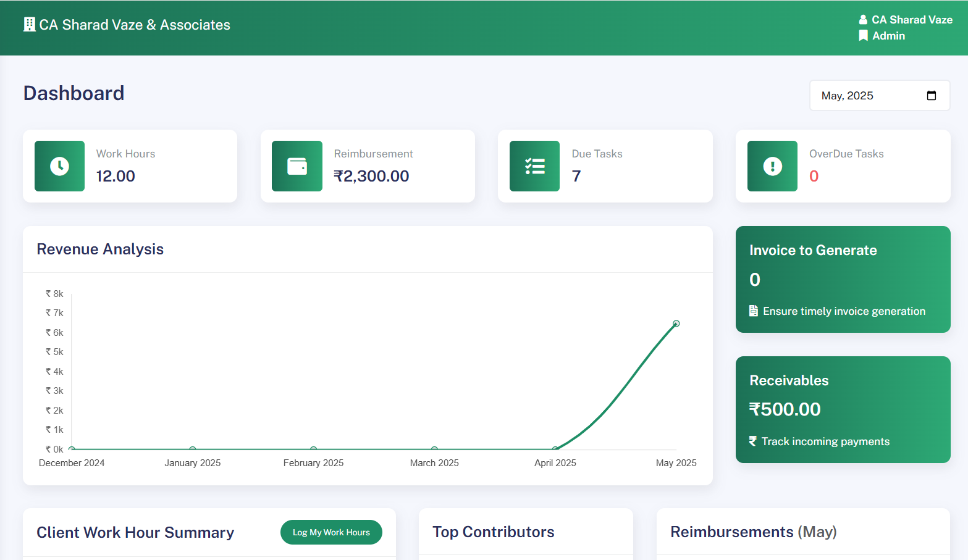Image resolution: width=968 pixels, height=560 pixels.
Task: Select the May 2025 revenue data point
Action: (676, 324)
